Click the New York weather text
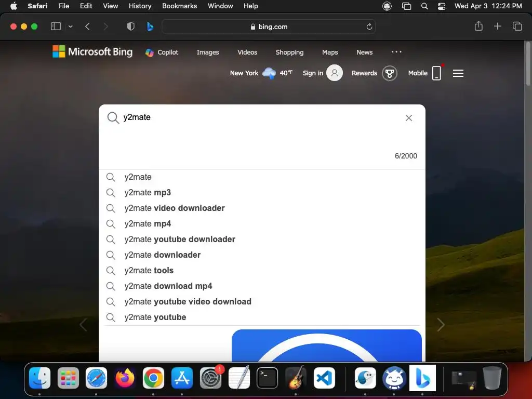This screenshot has width=532, height=399. (244, 73)
